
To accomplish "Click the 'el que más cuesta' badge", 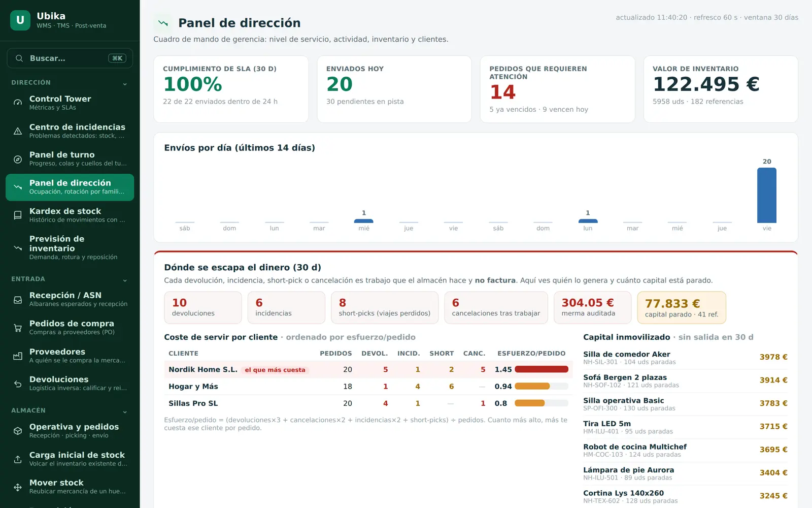I will [x=275, y=370].
